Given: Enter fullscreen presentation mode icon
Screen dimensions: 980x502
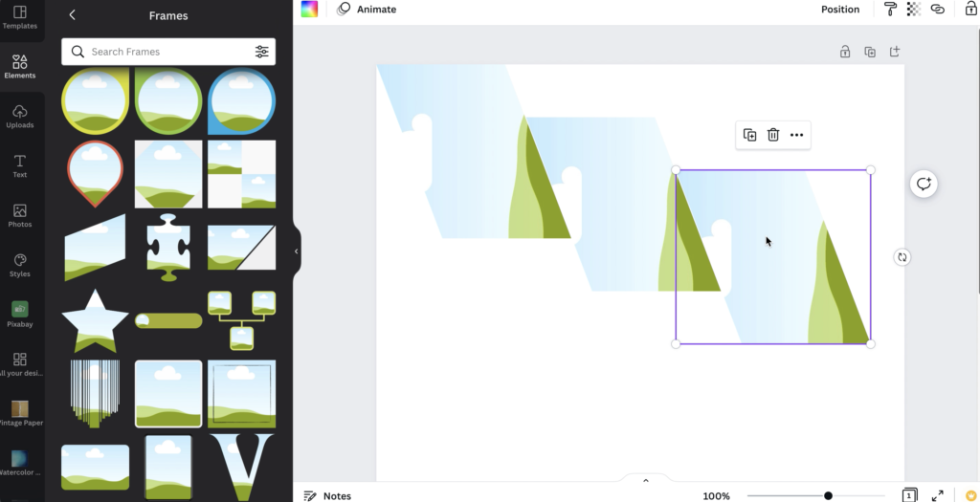Looking at the screenshot, I should click(x=938, y=495).
